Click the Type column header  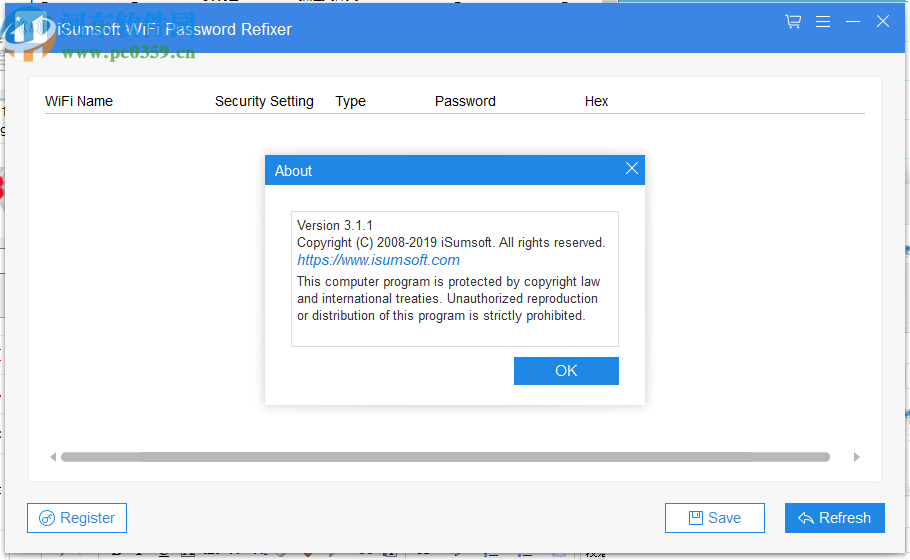(x=351, y=101)
